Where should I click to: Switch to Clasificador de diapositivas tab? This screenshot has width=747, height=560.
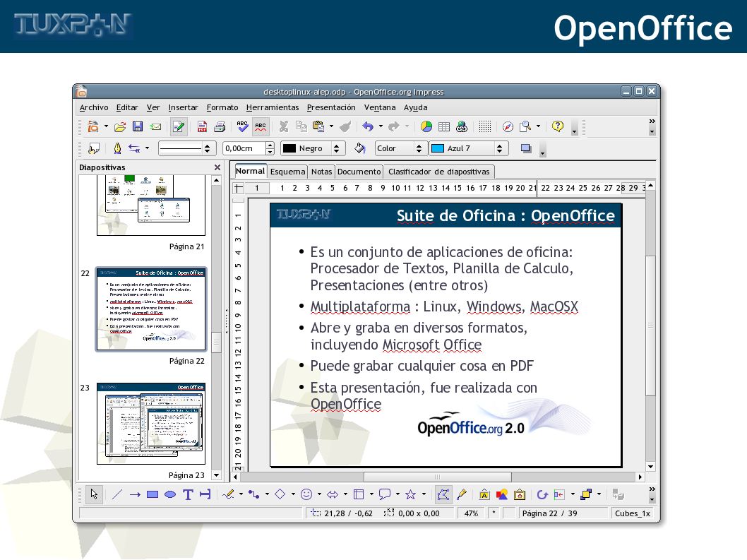(438, 172)
